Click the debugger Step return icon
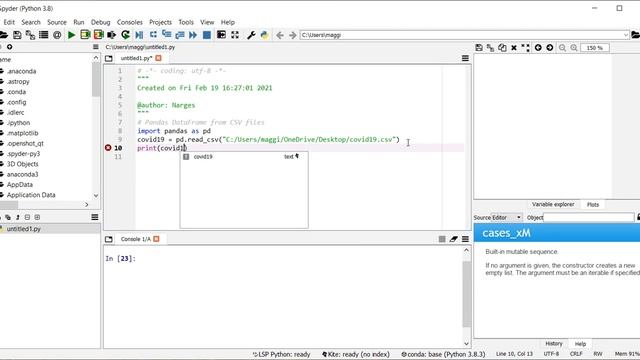 click(x=180, y=35)
